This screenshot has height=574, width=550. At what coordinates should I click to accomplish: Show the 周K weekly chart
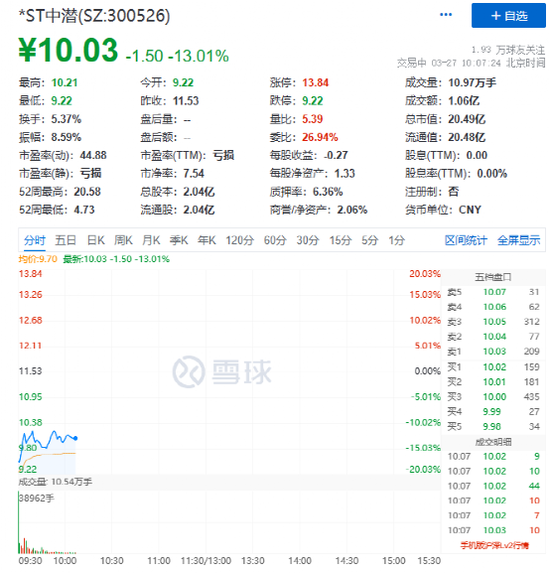coord(123,241)
